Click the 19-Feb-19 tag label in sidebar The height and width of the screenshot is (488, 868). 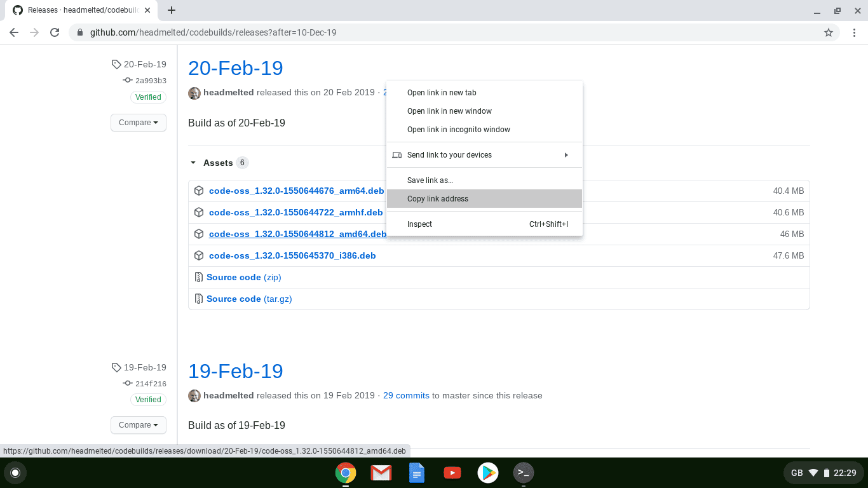coord(145,367)
